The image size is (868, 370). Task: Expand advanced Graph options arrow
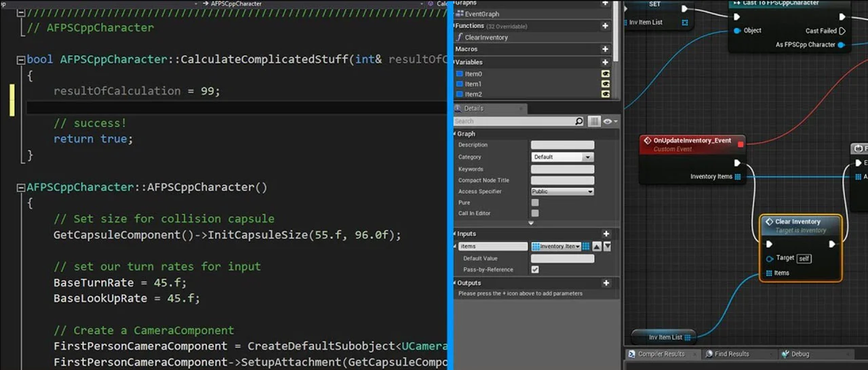pyautogui.click(x=531, y=223)
